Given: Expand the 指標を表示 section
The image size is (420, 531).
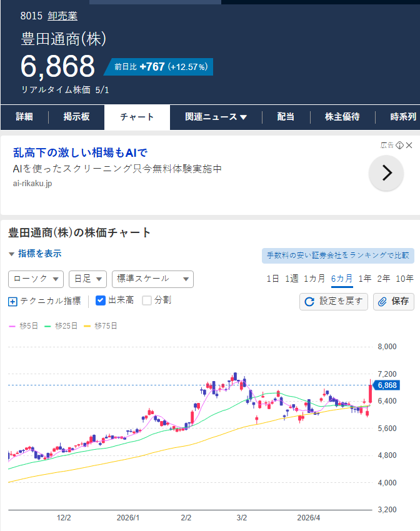Looking at the screenshot, I should click(35, 253).
